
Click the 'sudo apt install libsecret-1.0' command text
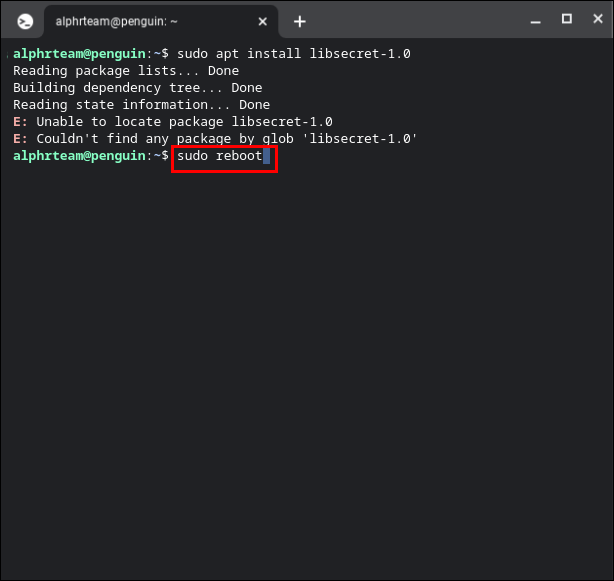pos(294,54)
